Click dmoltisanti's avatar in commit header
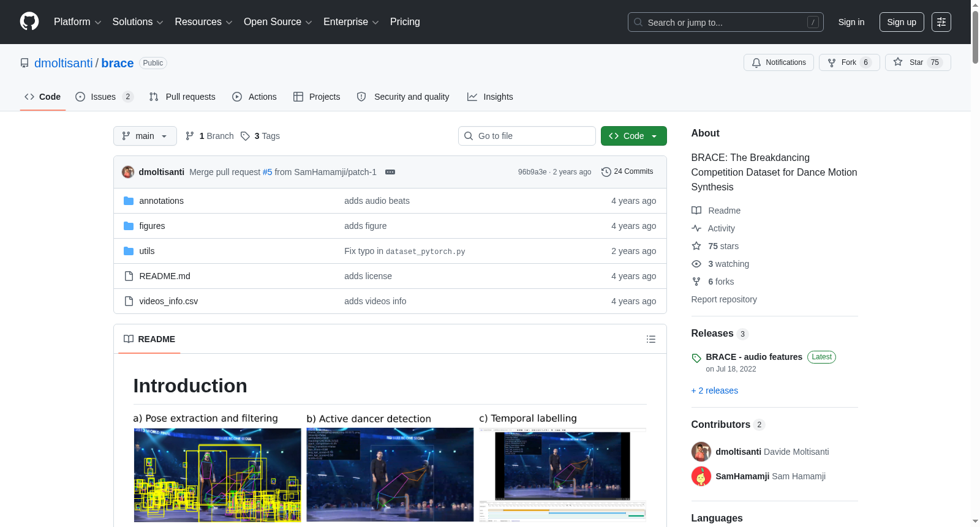 click(128, 172)
